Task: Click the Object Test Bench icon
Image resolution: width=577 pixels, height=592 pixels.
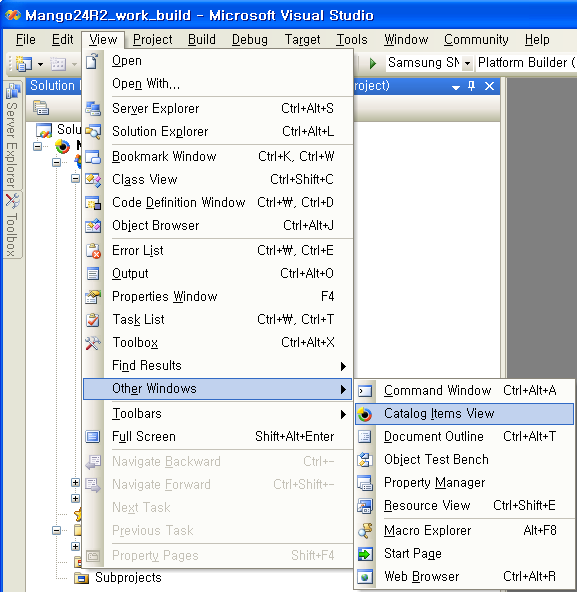Action: pyautogui.click(x=365, y=459)
